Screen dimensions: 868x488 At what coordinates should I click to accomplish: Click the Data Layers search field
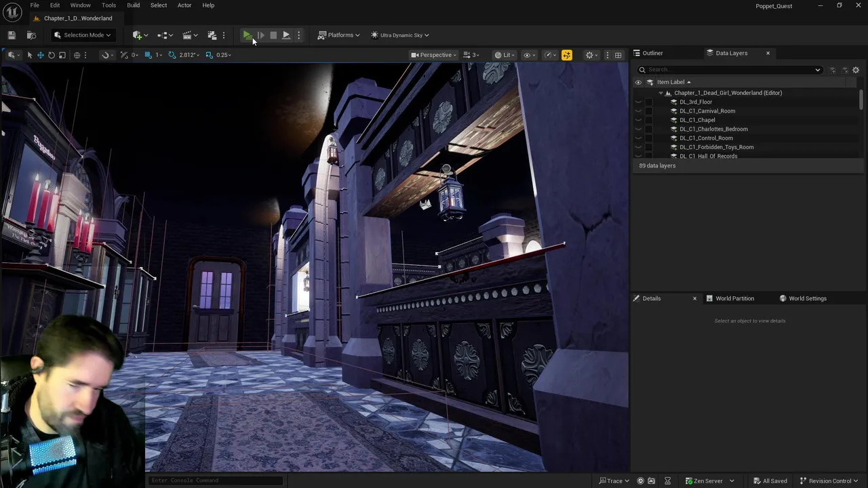tap(729, 70)
